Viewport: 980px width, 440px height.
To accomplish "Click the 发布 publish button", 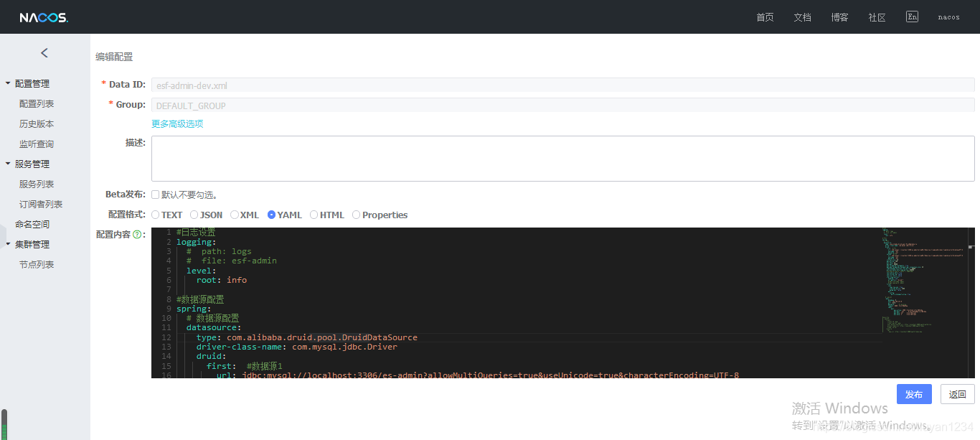I will tap(914, 394).
